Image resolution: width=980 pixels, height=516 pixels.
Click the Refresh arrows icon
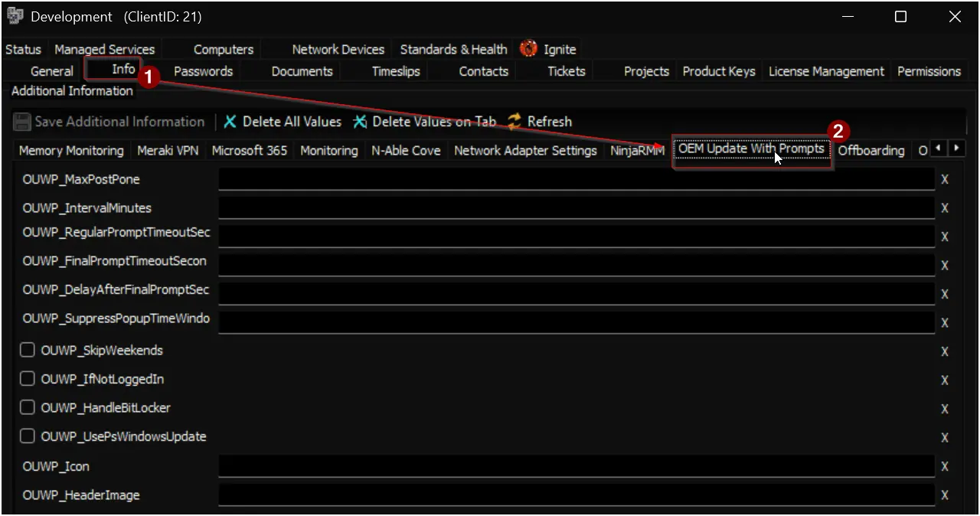(514, 122)
